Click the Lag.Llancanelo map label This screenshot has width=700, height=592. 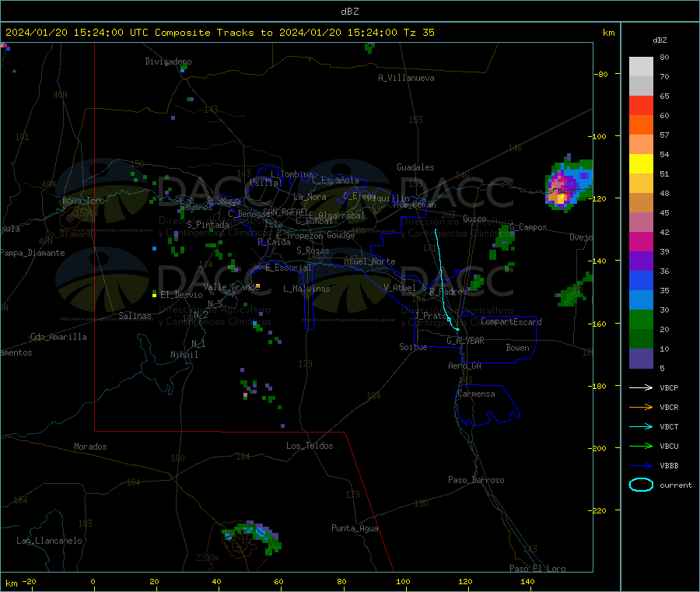coord(49,541)
